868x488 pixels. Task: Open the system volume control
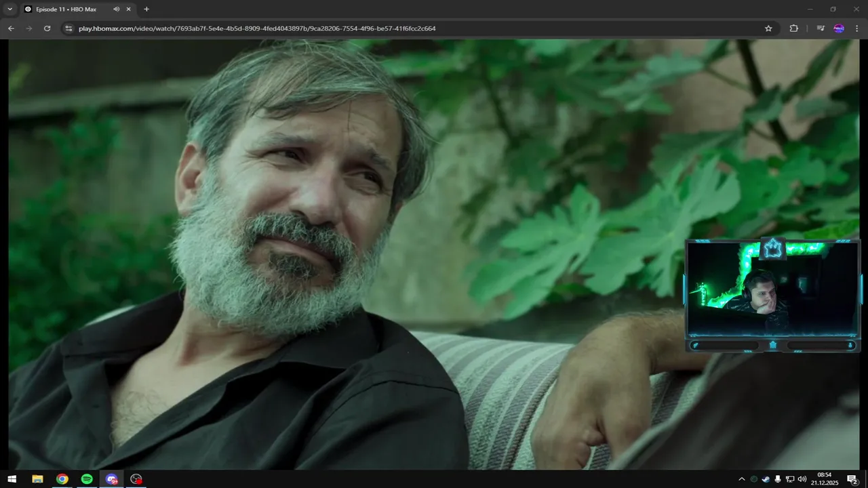802,479
